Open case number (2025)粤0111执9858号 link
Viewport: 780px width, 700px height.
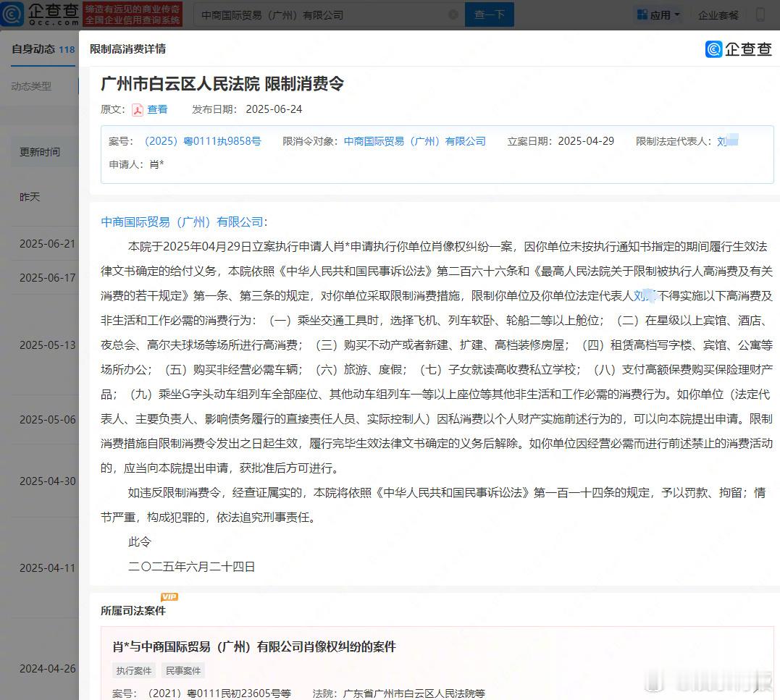(203, 141)
